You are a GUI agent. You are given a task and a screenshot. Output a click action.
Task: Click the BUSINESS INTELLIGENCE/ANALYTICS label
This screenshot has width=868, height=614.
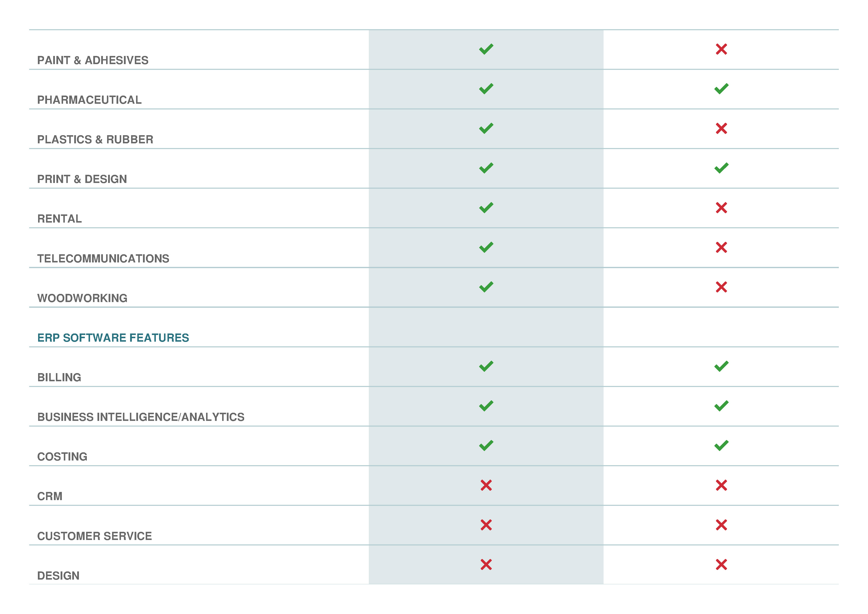141,417
